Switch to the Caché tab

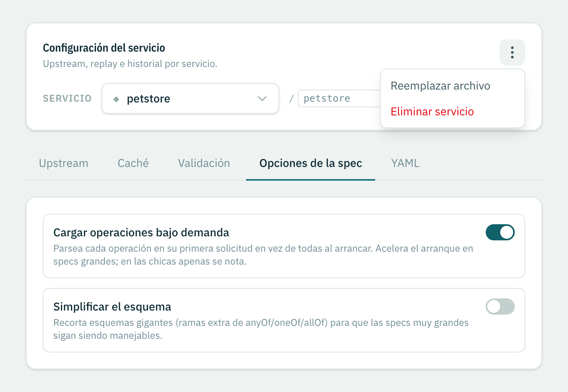133,163
